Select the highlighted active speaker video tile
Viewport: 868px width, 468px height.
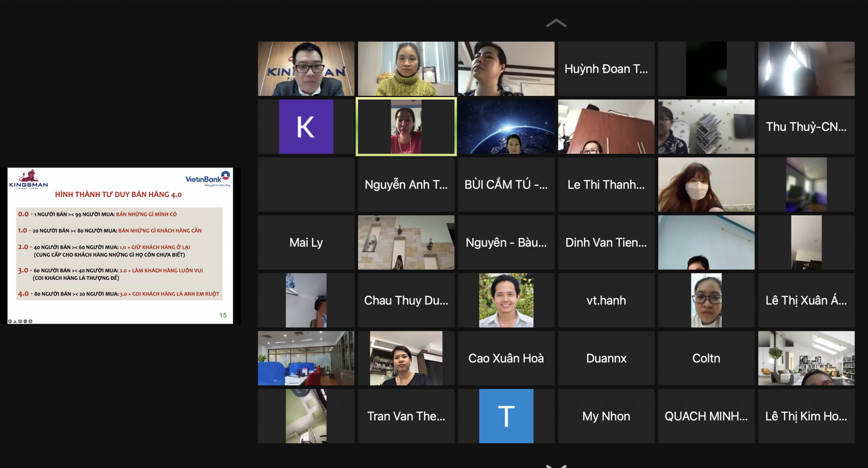(406, 127)
